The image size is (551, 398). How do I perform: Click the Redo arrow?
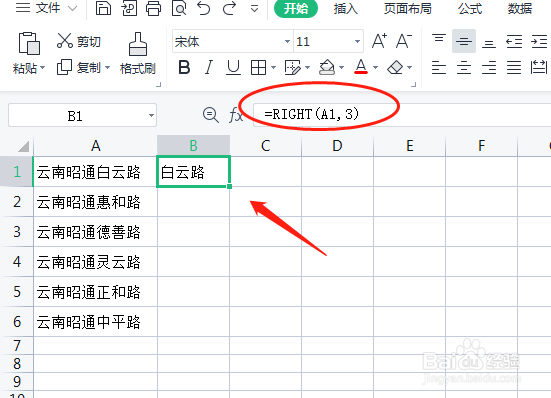229,8
